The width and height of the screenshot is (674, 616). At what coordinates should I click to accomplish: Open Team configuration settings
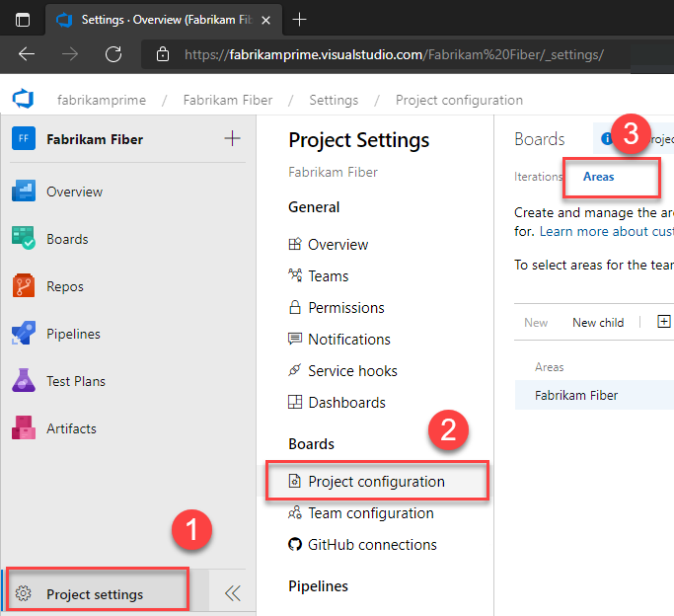[x=370, y=513]
